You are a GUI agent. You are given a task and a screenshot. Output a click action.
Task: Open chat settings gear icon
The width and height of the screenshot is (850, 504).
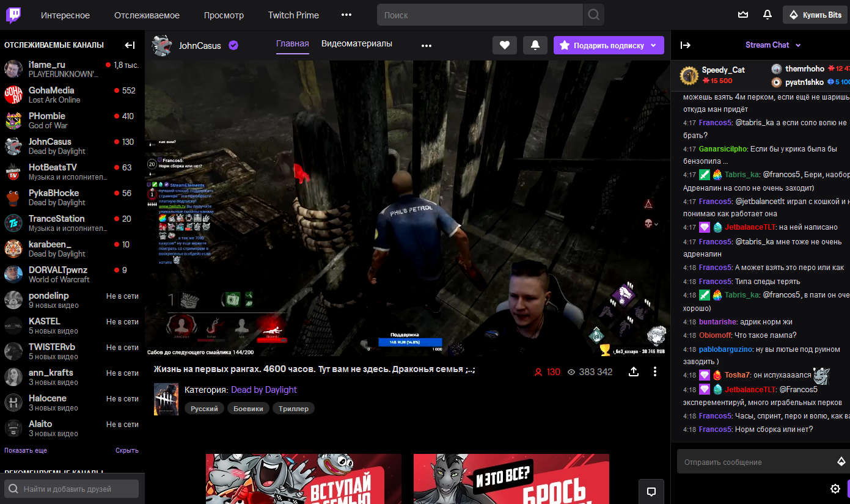tap(835, 489)
